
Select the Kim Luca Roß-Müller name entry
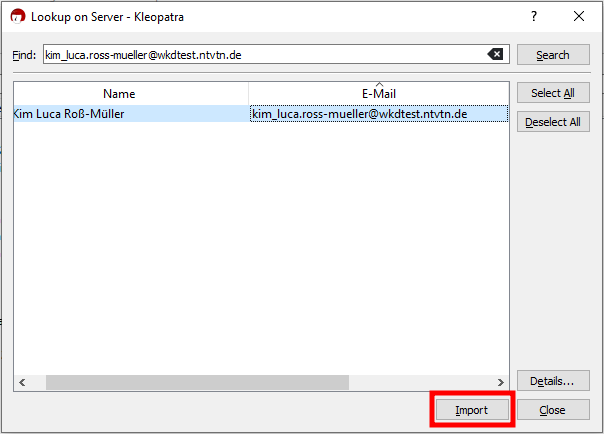70,114
